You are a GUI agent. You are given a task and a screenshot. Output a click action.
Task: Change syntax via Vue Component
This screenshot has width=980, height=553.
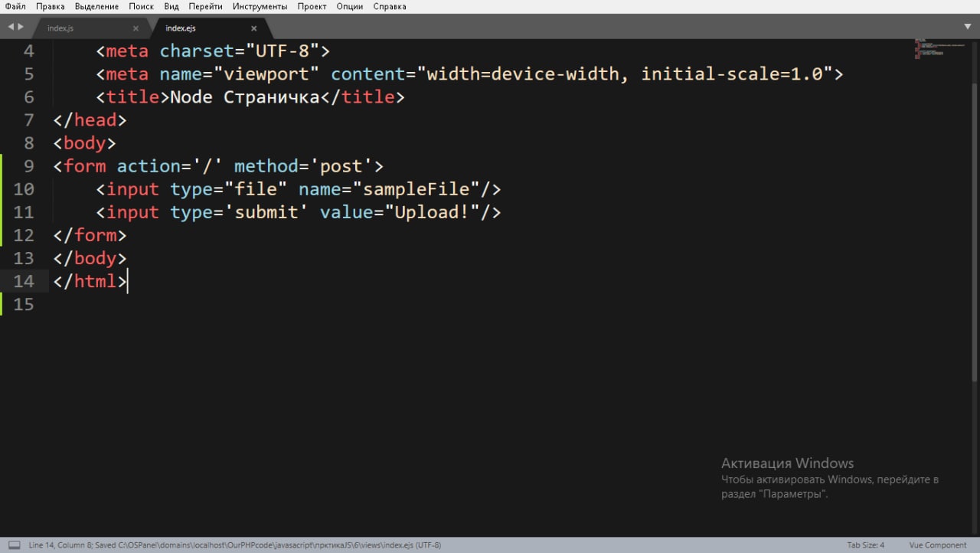pyautogui.click(x=938, y=545)
